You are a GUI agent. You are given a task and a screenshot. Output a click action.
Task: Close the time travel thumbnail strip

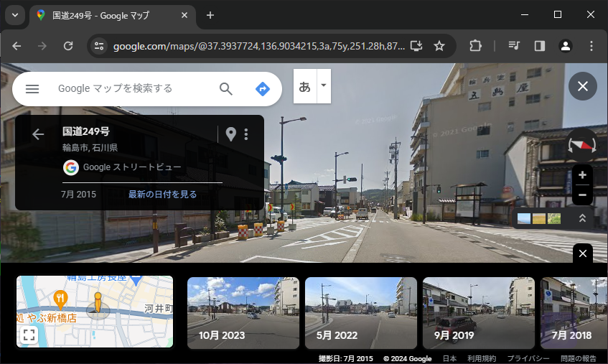click(583, 253)
